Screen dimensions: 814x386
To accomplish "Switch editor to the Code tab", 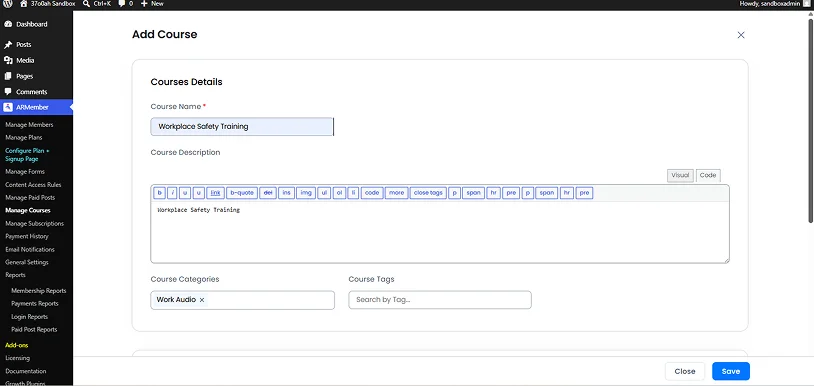I will [x=708, y=175].
